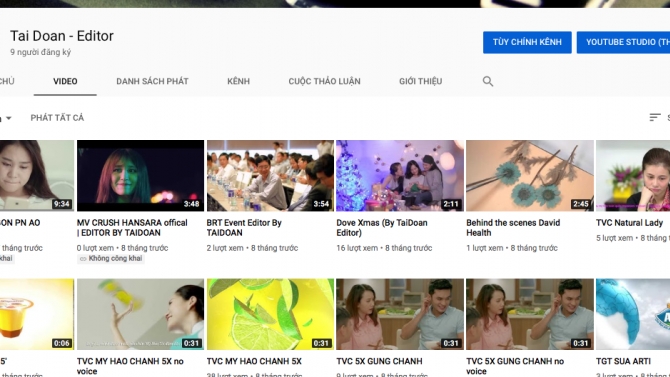
Task: Click title MV CRUSH HANSARA offical
Action: click(132, 228)
